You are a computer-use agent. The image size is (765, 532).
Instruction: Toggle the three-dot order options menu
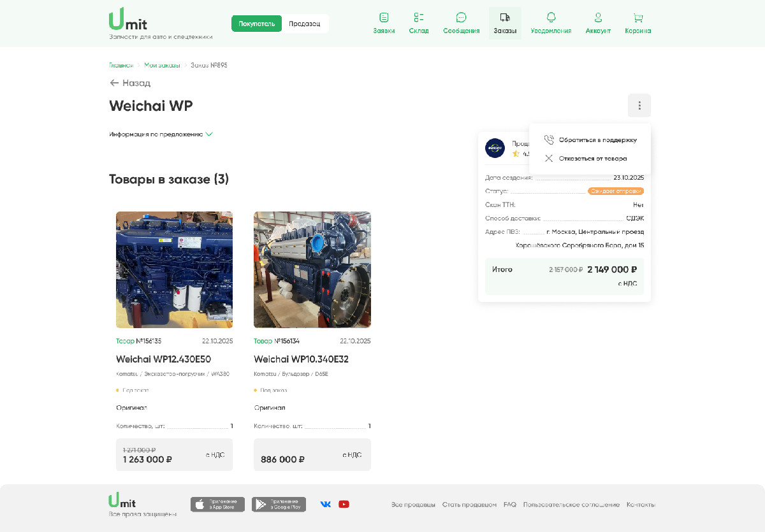tap(639, 106)
